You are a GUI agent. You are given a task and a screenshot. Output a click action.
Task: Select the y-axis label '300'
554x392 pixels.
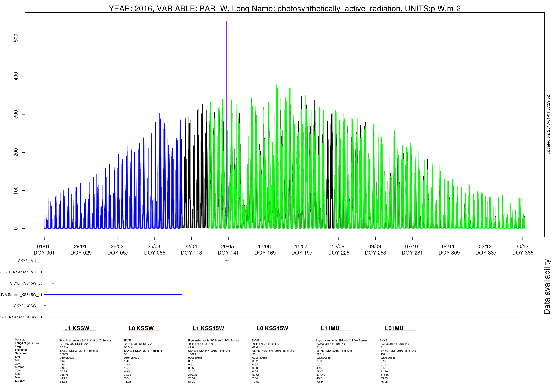[16, 114]
